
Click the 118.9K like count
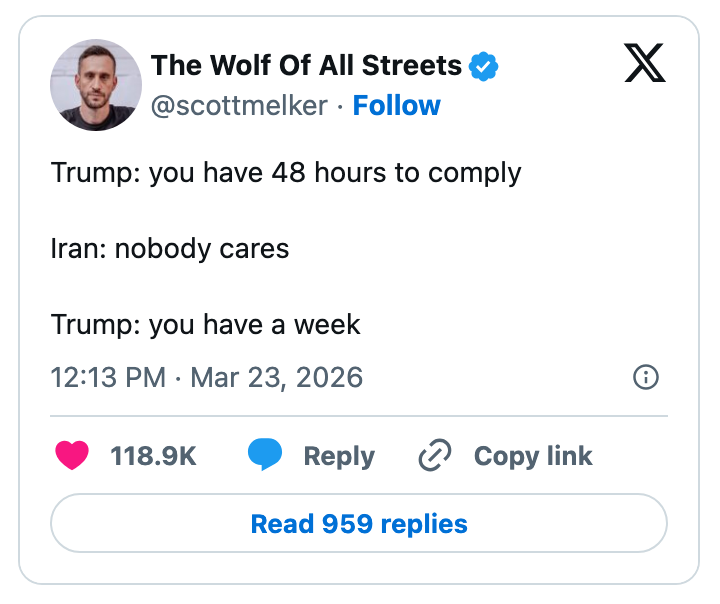click(153, 456)
